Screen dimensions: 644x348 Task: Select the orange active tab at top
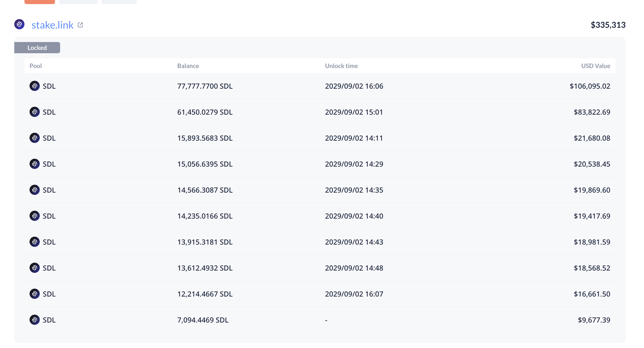tap(40, 2)
